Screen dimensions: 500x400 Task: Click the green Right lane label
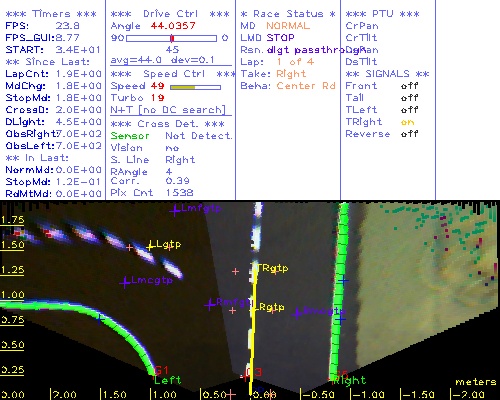(350, 380)
